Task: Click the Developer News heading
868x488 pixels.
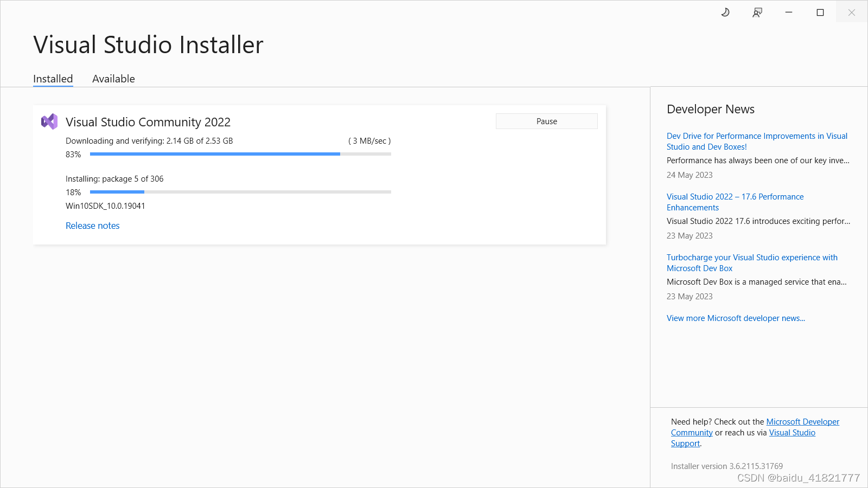Action: [711, 109]
